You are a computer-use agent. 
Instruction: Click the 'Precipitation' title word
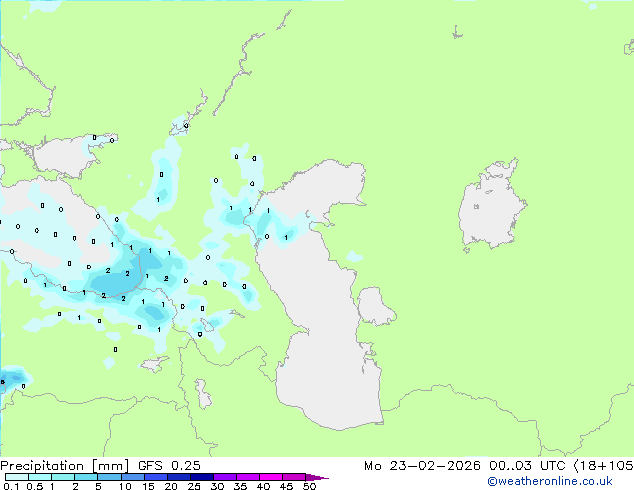click(42, 466)
